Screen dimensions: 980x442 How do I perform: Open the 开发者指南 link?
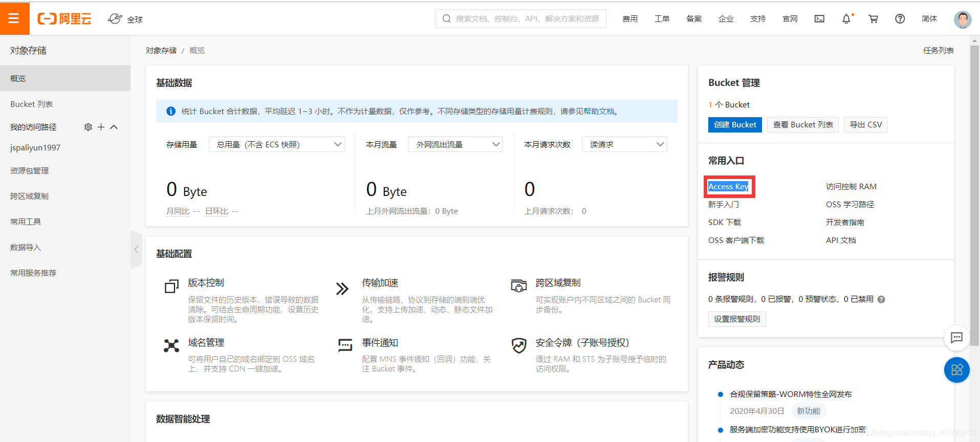tap(845, 223)
